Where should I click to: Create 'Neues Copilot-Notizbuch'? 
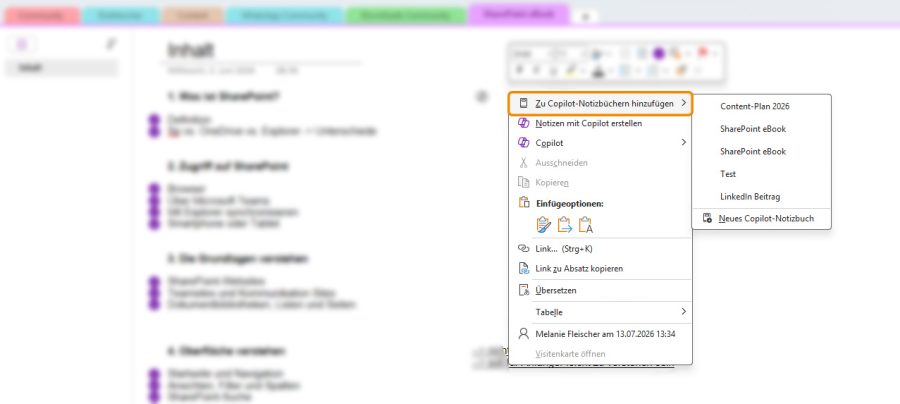click(762, 218)
